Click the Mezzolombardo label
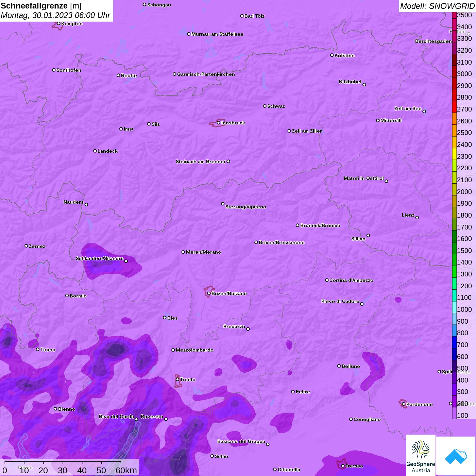This screenshot has height=476, width=476. click(194, 350)
